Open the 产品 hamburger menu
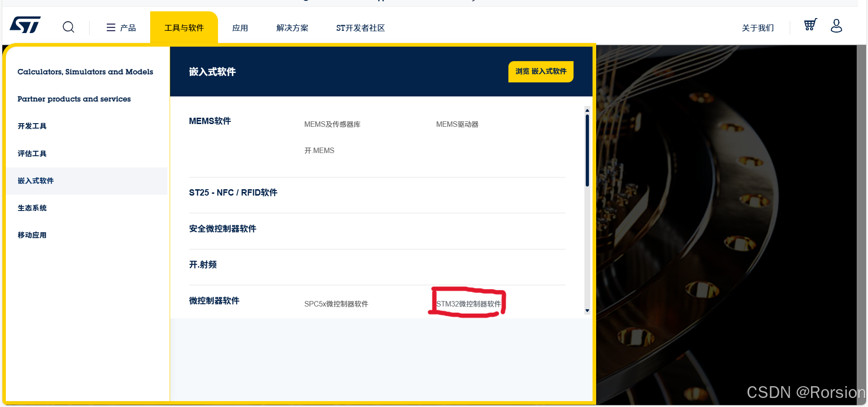 pos(121,28)
